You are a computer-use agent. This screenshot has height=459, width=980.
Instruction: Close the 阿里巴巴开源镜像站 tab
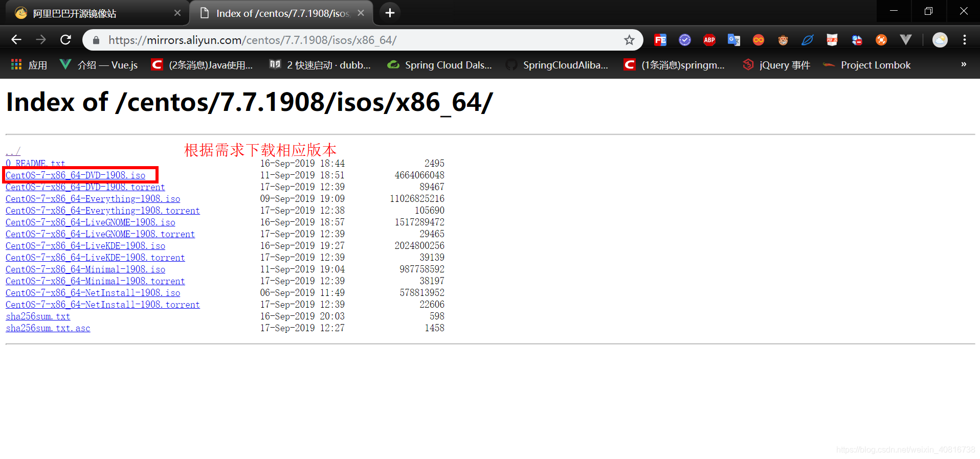pos(177,13)
